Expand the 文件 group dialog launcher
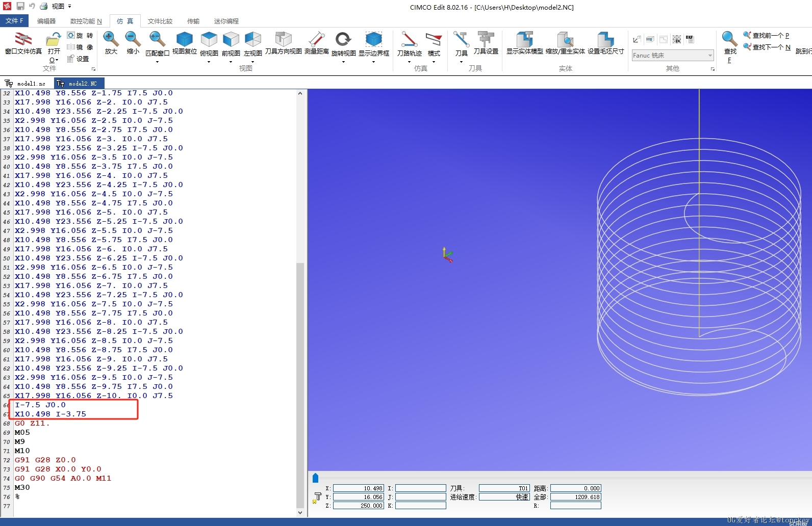The height and width of the screenshot is (526, 812). [x=94, y=69]
